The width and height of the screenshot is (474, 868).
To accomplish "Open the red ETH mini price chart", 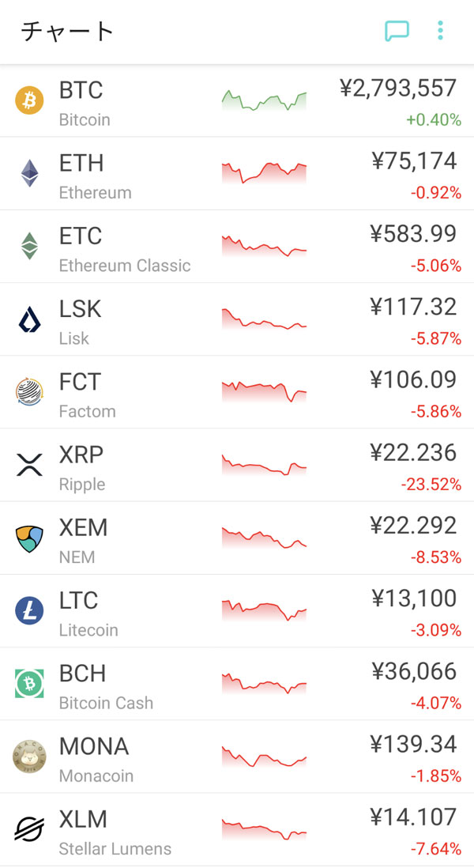I will [264, 172].
